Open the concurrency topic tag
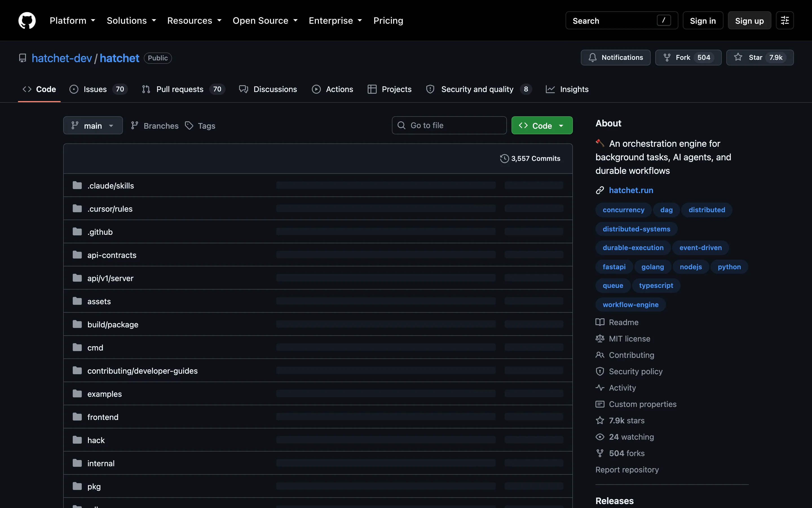 pos(623,210)
